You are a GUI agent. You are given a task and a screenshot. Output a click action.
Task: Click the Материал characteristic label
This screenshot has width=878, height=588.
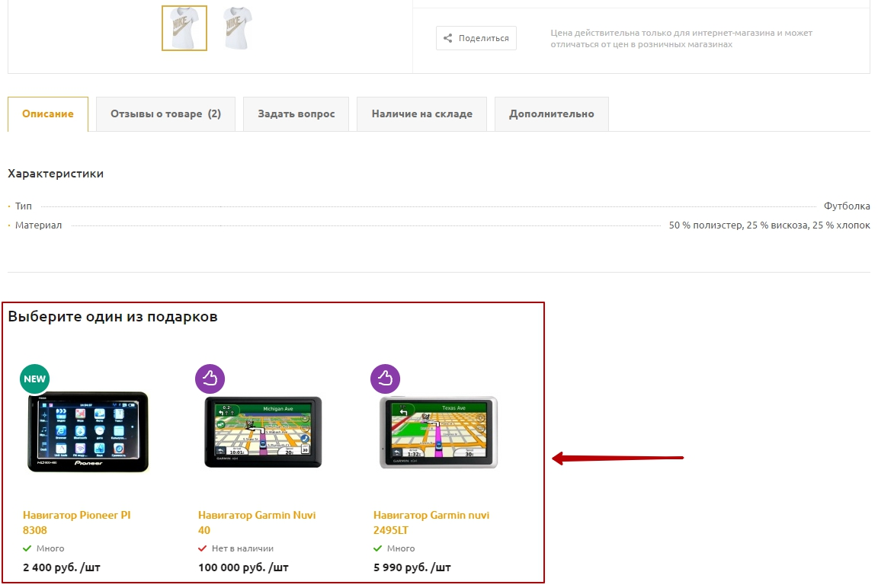(38, 225)
